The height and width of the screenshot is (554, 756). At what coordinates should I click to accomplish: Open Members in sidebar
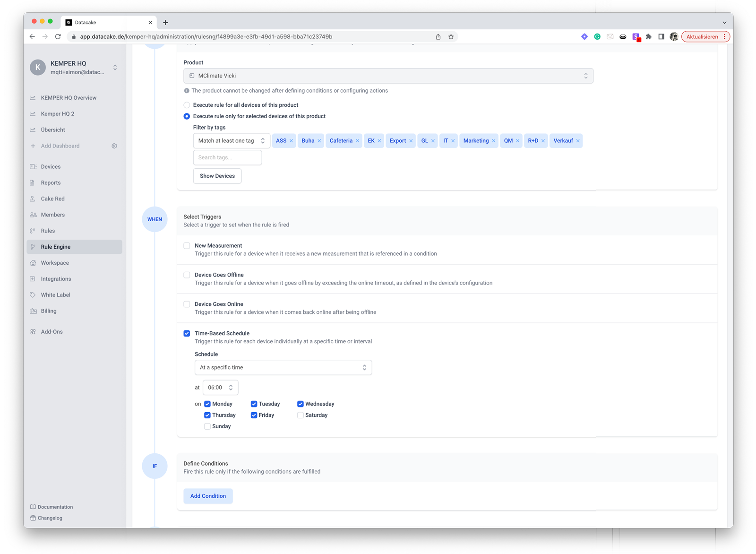pos(52,215)
